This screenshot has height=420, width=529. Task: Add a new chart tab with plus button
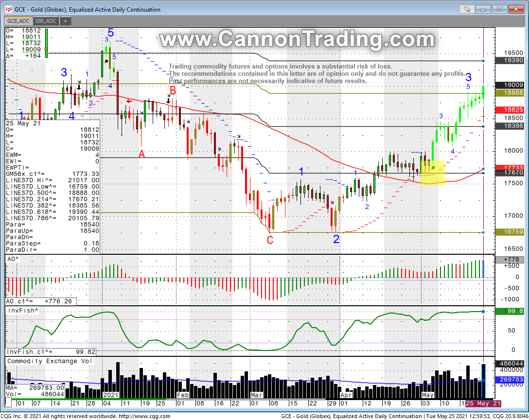(x=65, y=21)
